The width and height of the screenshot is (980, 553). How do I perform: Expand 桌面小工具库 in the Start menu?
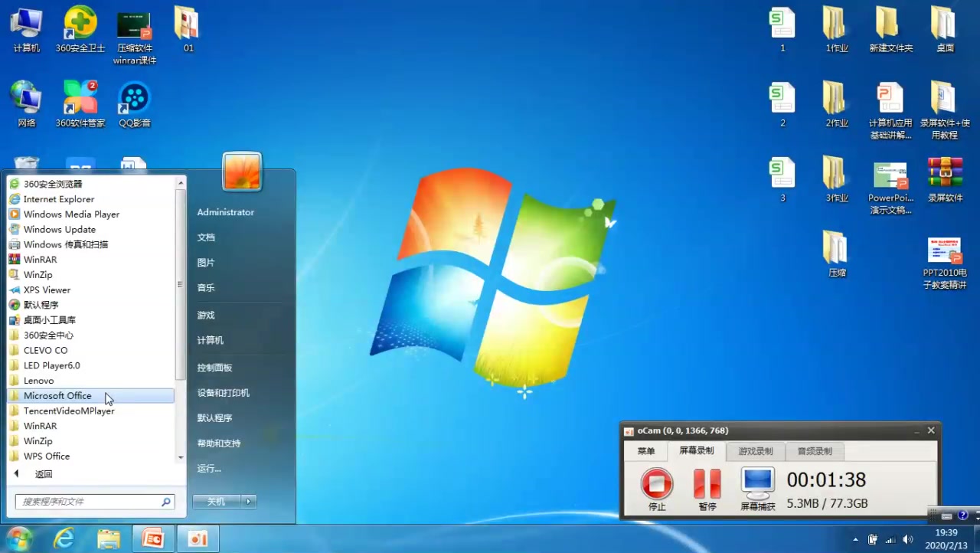point(90,320)
